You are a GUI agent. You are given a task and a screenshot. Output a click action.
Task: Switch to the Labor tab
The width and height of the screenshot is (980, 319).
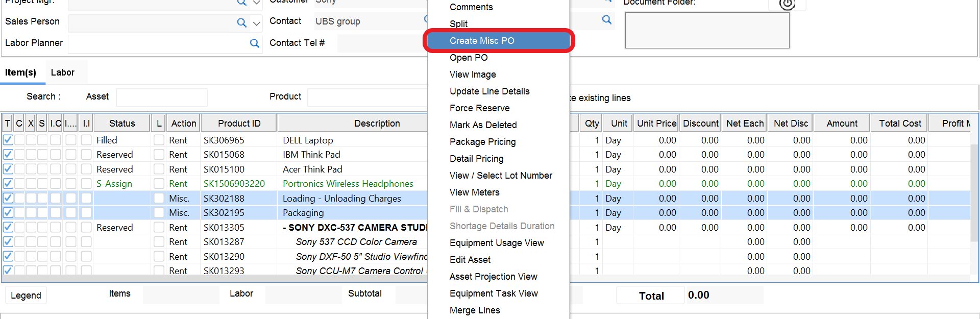[63, 72]
